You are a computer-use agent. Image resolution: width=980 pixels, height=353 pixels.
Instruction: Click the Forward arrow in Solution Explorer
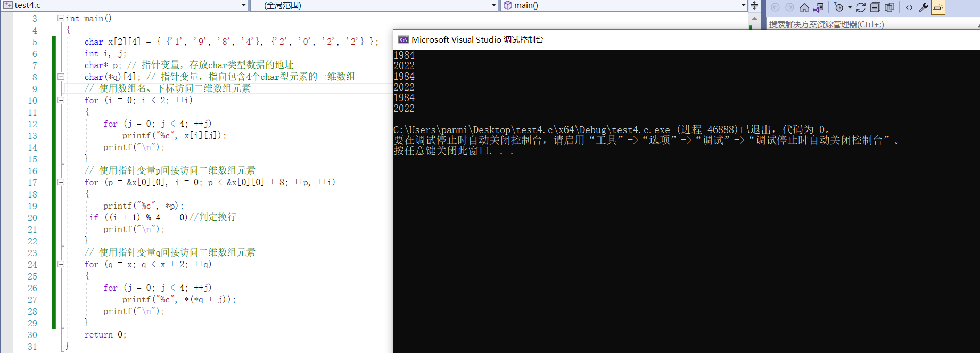coord(790,7)
